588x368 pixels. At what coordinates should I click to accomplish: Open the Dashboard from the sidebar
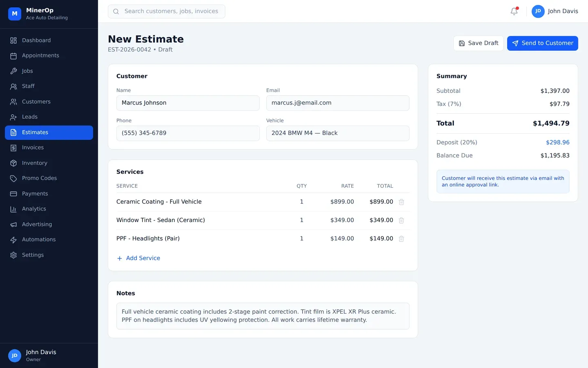tap(36, 40)
